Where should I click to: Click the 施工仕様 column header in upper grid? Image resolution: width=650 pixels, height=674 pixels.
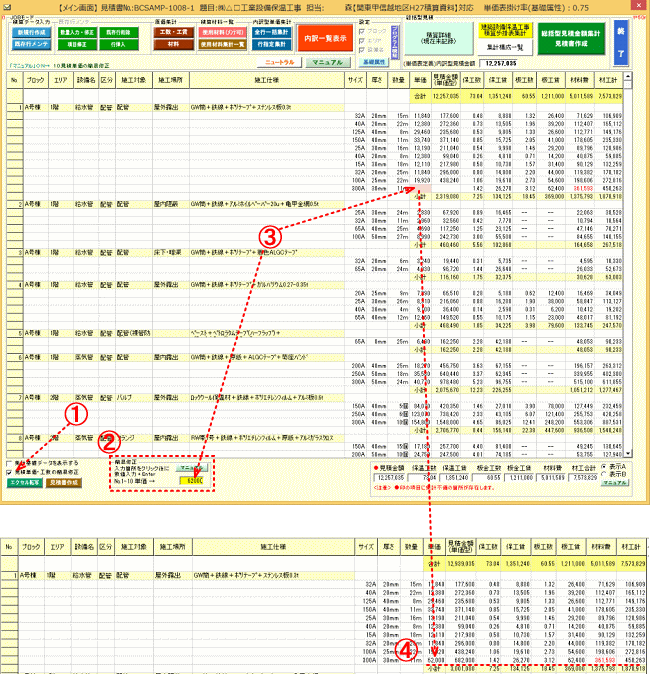[x=267, y=80]
